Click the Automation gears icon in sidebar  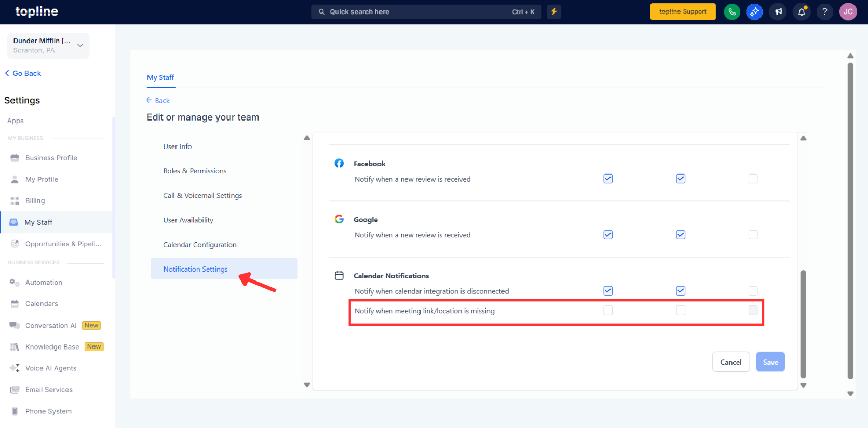click(15, 283)
